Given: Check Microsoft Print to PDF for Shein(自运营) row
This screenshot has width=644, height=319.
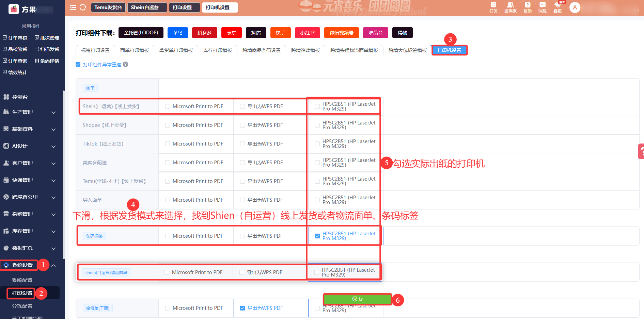Looking at the screenshot, I should tap(168, 106).
